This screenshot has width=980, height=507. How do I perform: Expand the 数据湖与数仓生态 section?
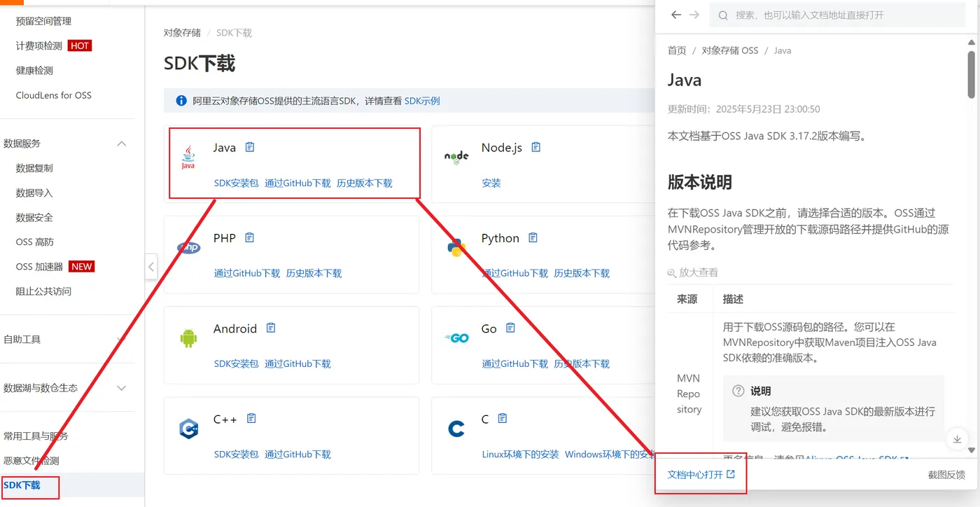coord(122,388)
